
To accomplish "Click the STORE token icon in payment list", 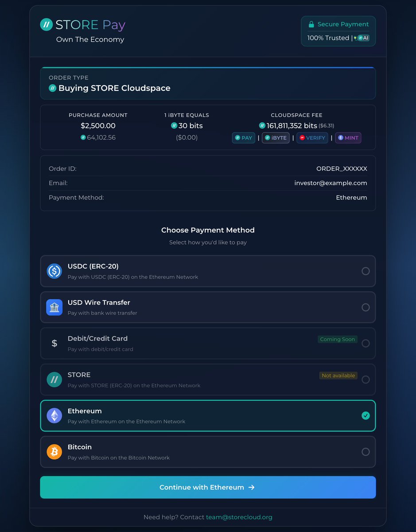I will click(54, 379).
